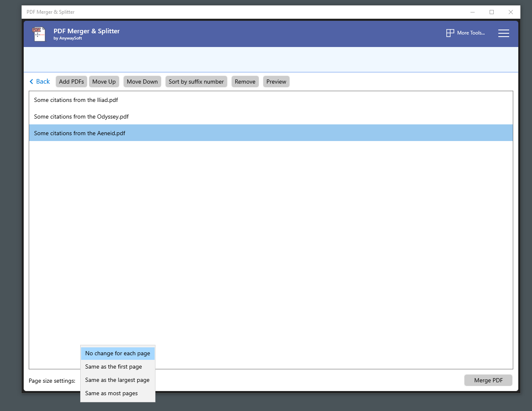
Task: Move the selected file up
Action: point(104,82)
